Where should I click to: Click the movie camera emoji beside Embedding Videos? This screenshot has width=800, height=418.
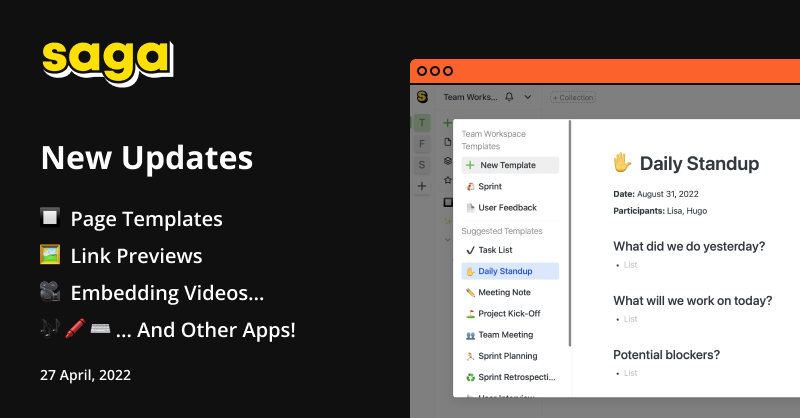[x=50, y=291]
